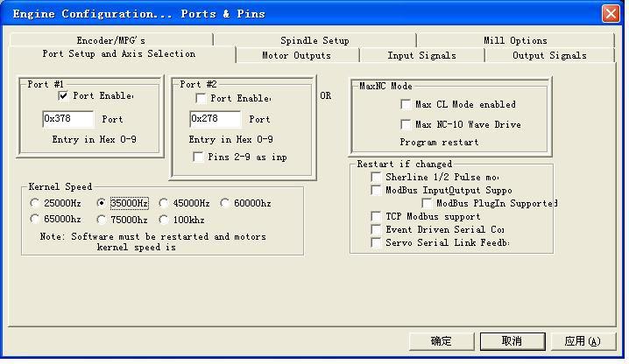
Task: Open the Input Signals tab
Action: tap(421, 55)
